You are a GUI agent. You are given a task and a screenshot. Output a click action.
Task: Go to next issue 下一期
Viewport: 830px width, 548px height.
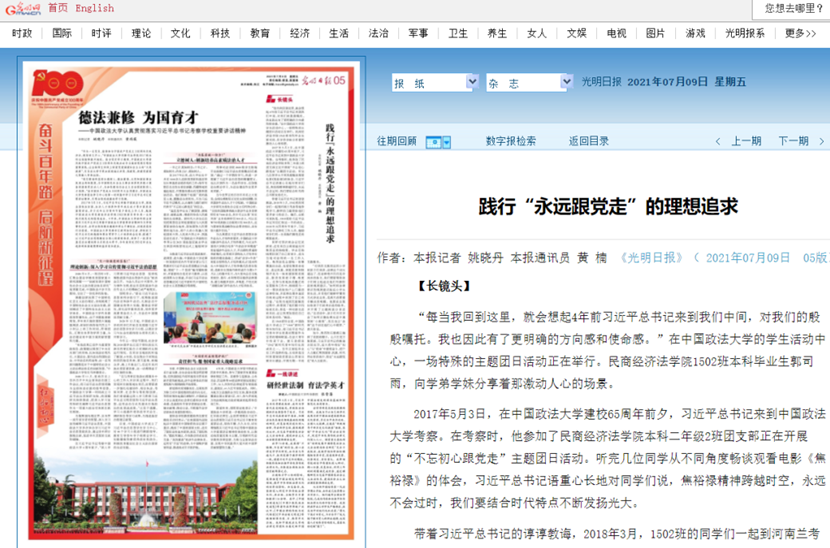pos(793,141)
